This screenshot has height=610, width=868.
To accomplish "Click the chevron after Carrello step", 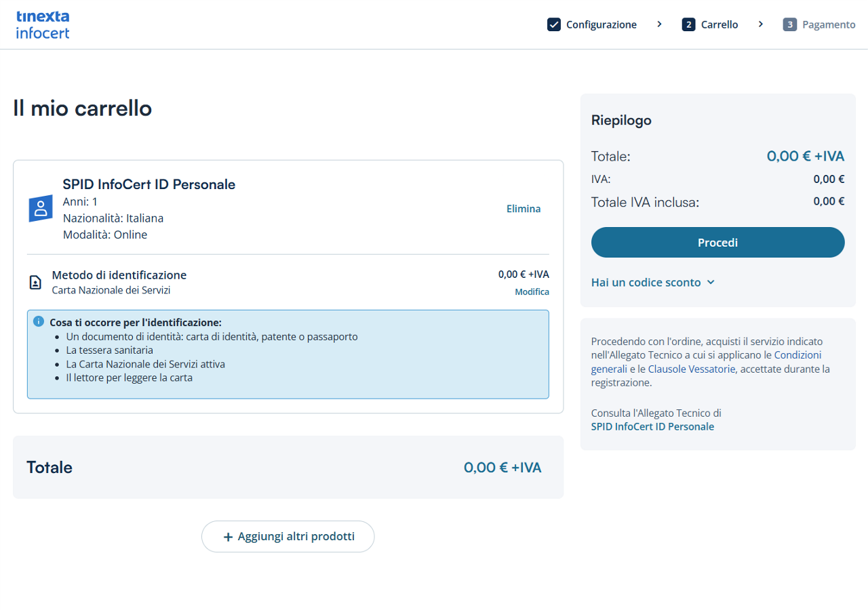I will (760, 24).
